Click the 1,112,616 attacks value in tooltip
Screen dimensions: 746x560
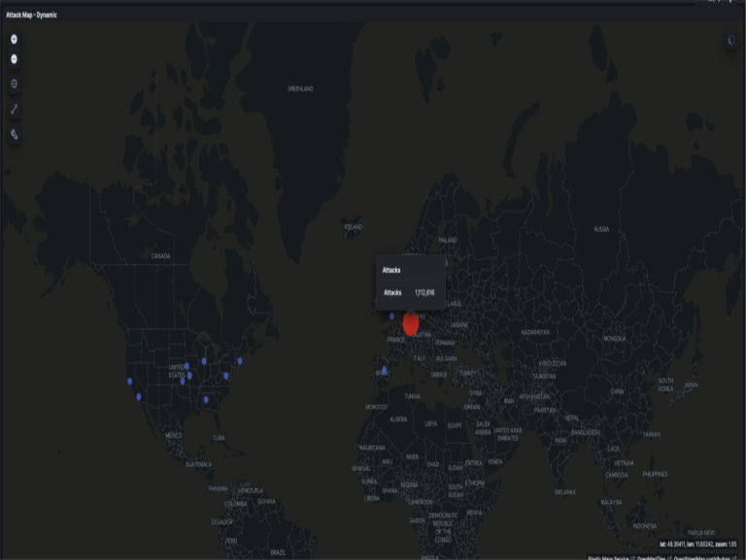424,292
